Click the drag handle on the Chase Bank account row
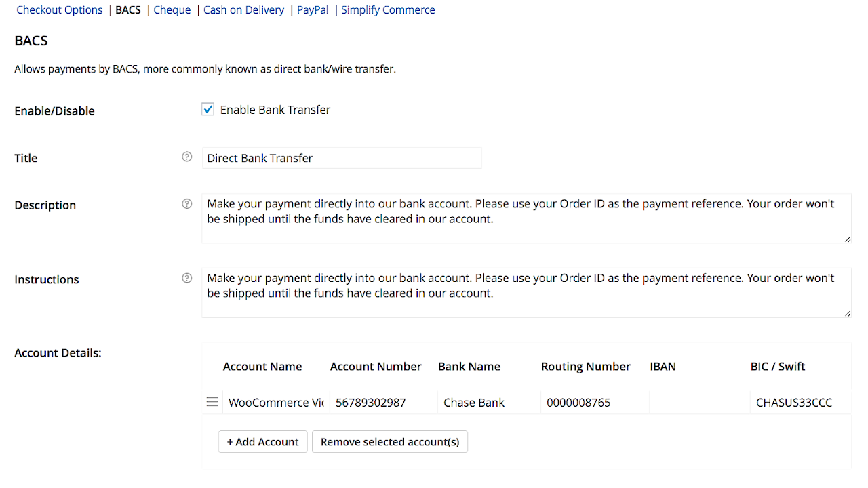The width and height of the screenshot is (868, 488). click(212, 401)
